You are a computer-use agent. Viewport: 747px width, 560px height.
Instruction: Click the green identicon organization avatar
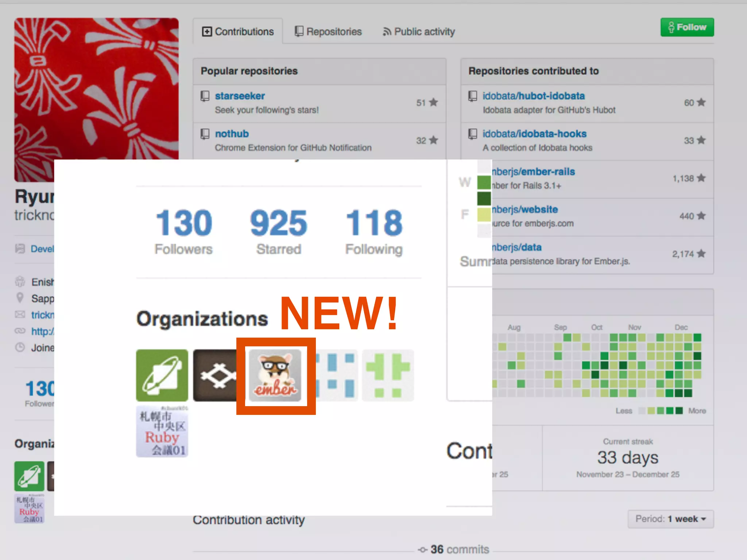(x=388, y=376)
